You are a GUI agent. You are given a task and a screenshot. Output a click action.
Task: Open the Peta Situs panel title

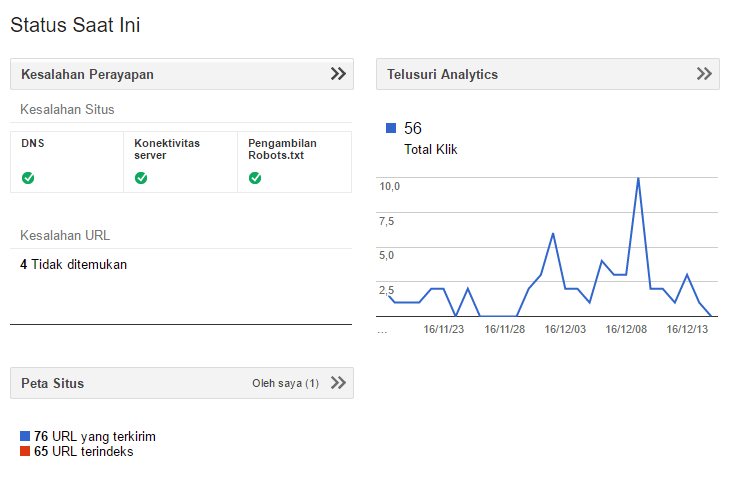tap(52, 383)
